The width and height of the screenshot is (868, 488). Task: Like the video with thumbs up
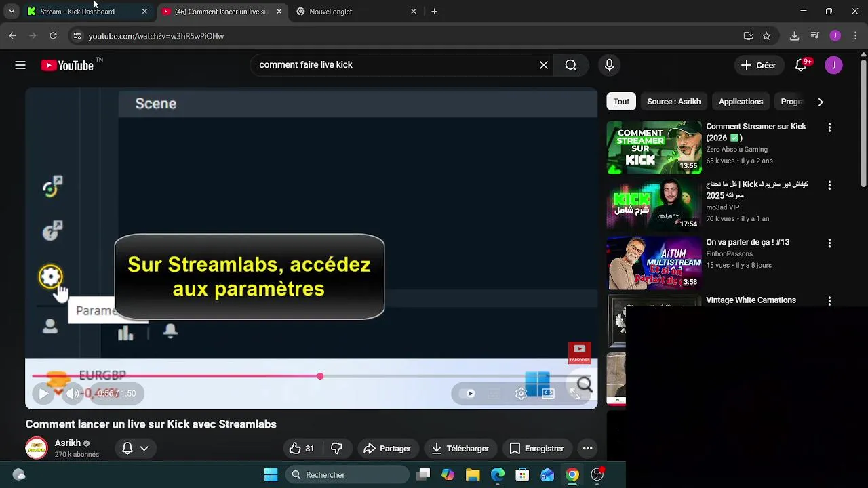click(302, 449)
